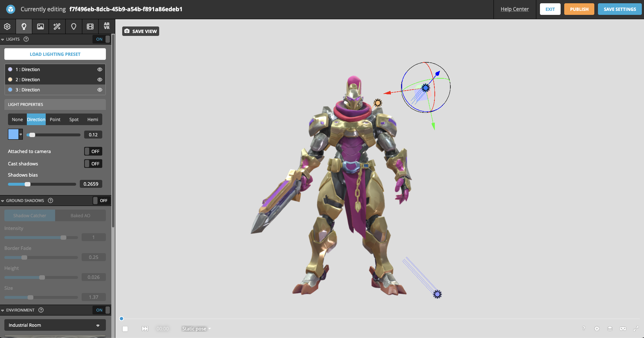Open Environment help question mark
Screen dimensions: 644x338
[41, 310]
